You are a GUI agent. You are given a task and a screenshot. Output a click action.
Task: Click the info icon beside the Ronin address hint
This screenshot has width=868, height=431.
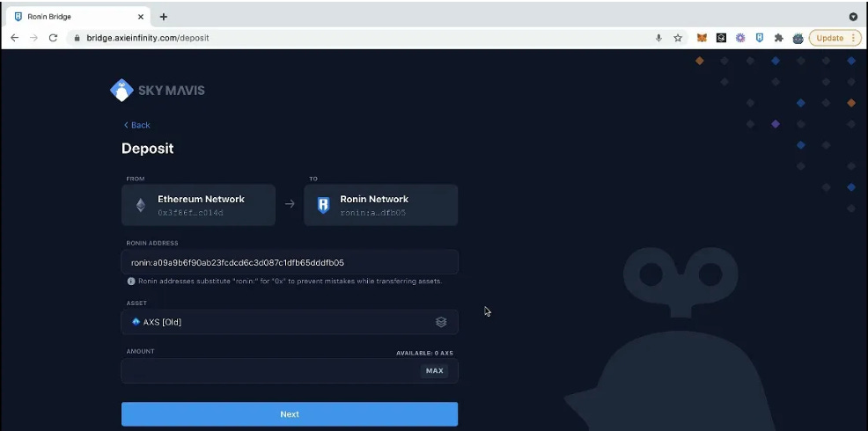(131, 281)
